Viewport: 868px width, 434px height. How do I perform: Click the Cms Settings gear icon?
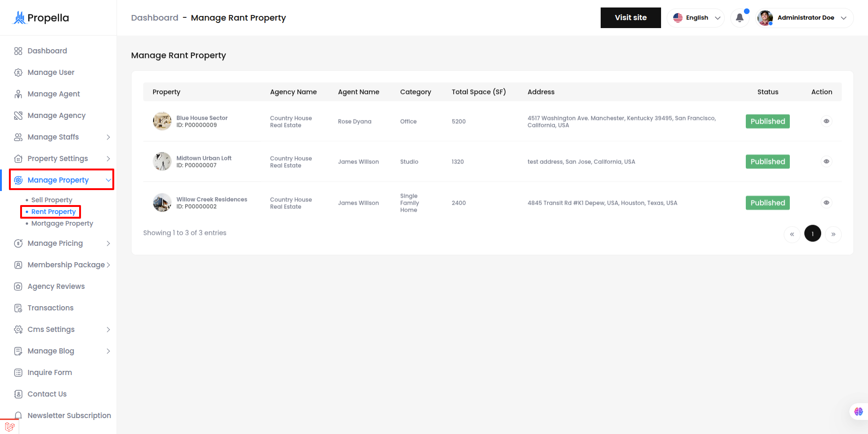click(18, 330)
